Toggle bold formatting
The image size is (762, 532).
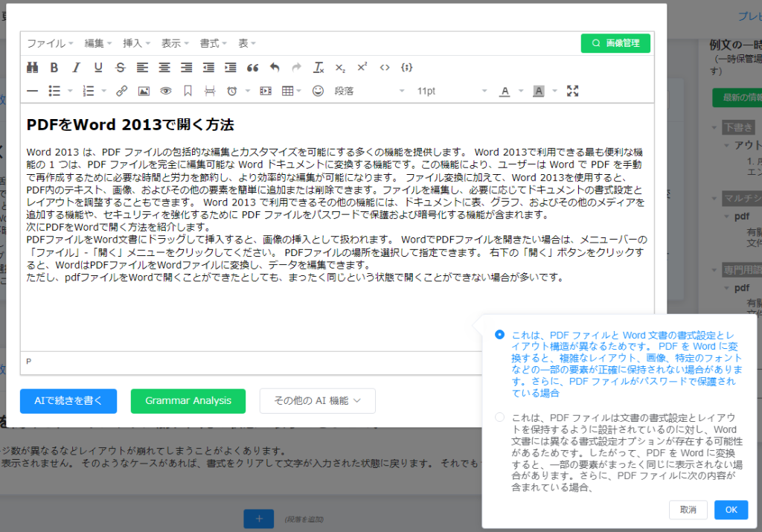pyautogui.click(x=54, y=68)
